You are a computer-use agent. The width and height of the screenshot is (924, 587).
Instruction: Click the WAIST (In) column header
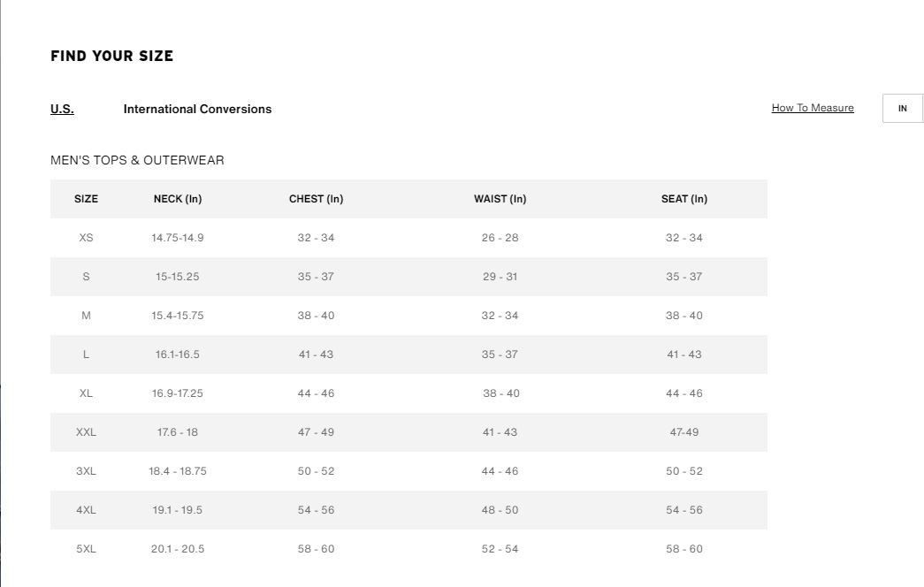[500, 199]
